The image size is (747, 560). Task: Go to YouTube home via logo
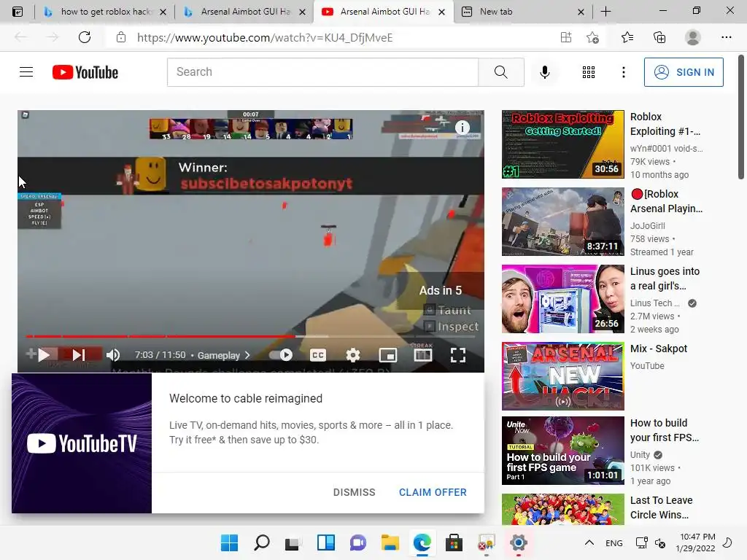pyautogui.click(x=85, y=72)
